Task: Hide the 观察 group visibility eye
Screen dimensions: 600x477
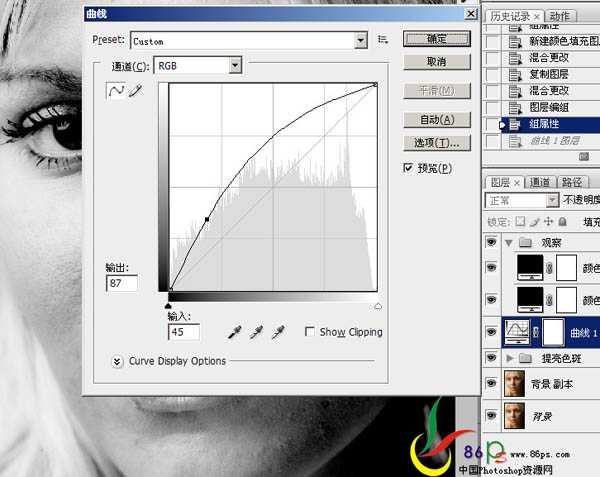Action: (x=491, y=242)
